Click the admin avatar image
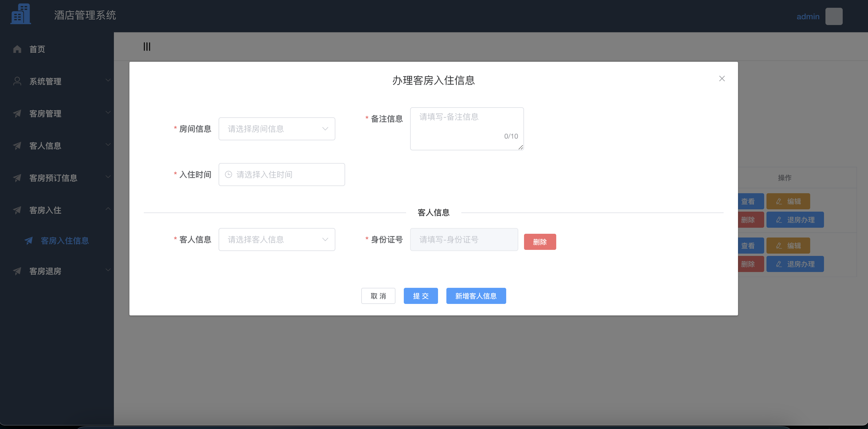Viewport: 868px width, 429px height. coord(833,16)
